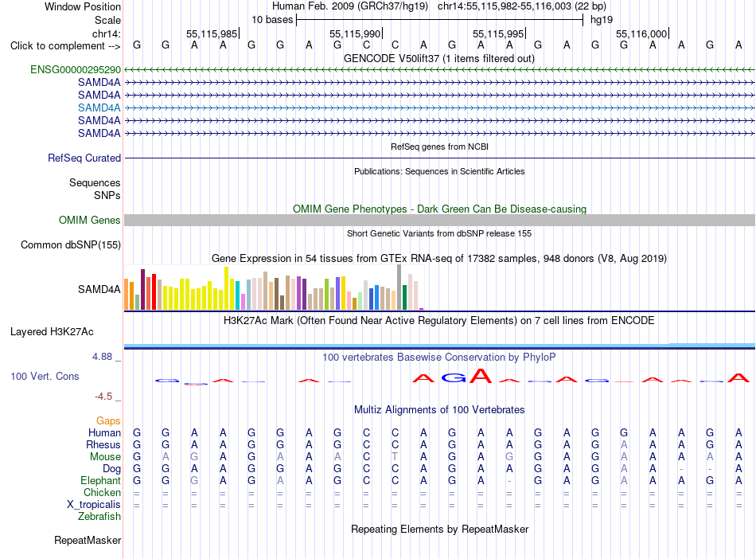Click the 100 Vert. Cons label

click(45, 376)
